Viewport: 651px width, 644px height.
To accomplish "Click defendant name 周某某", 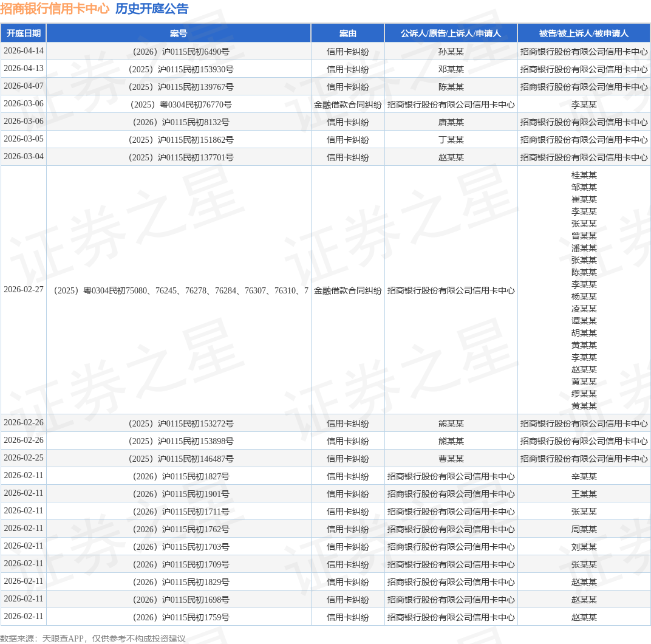I will (x=584, y=529).
